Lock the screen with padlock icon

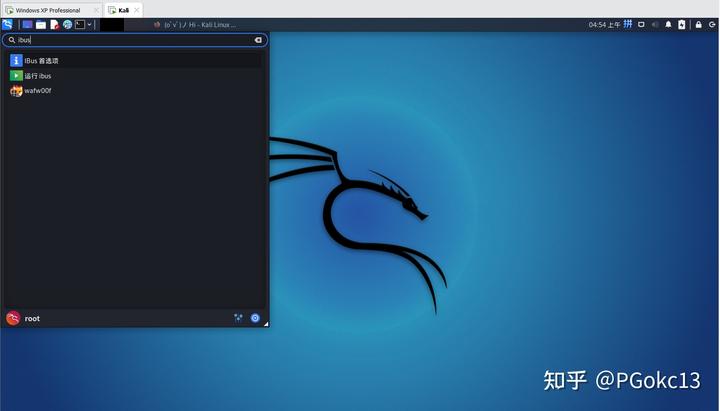pos(698,25)
